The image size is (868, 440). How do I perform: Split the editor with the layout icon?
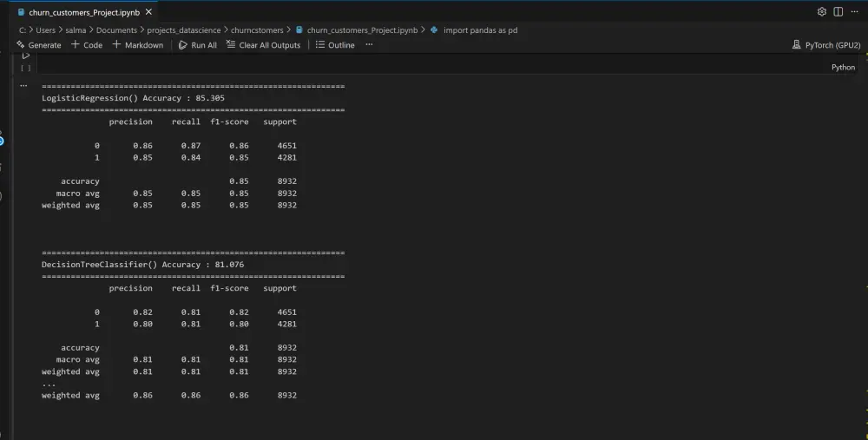coord(838,11)
